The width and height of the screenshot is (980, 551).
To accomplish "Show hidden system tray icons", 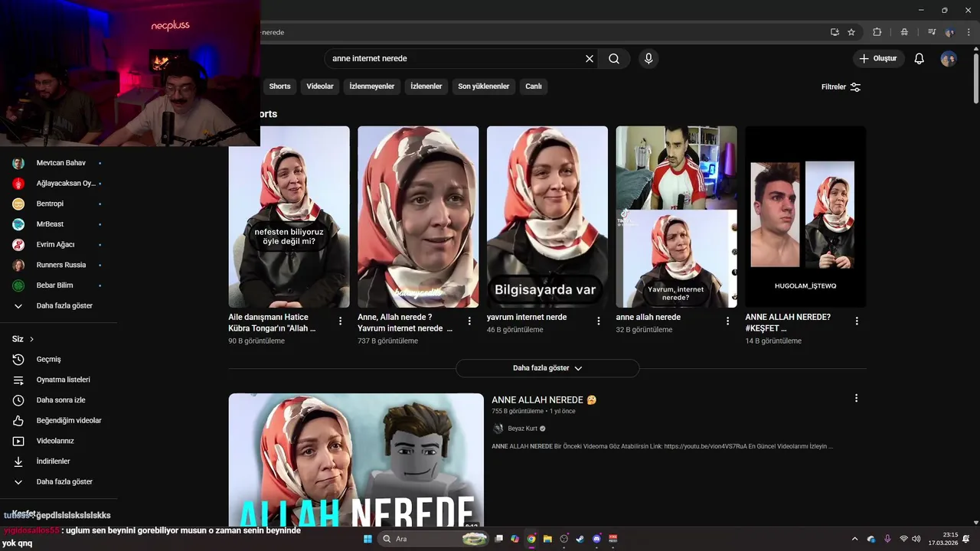I will pyautogui.click(x=854, y=539).
